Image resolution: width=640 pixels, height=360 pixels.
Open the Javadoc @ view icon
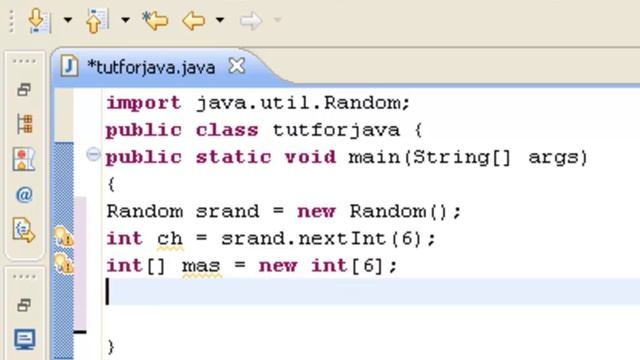pyautogui.click(x=24, y=195)
